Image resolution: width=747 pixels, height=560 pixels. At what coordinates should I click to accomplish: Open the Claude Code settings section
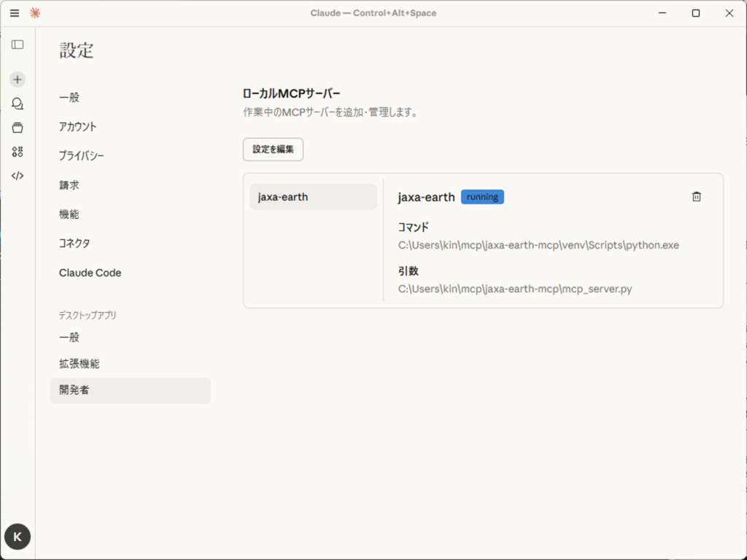point(90,273)
